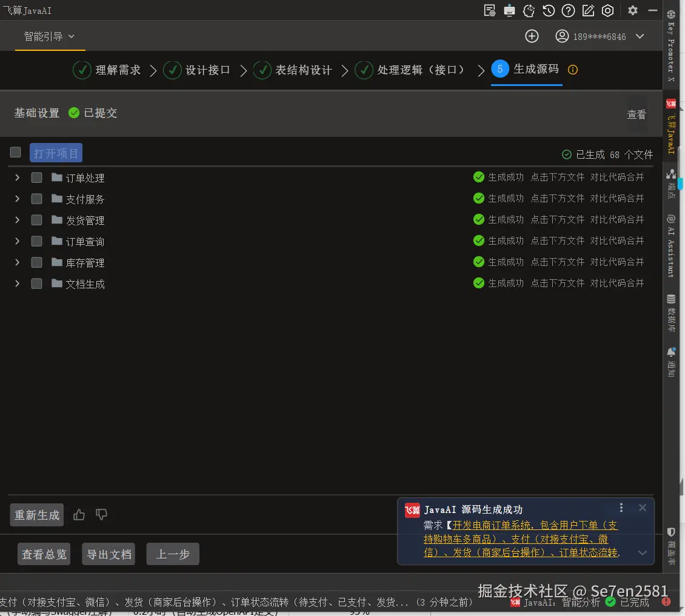Image resolution: width=685 pixels, height=616 pixels.
Task: Open the document settings icon in top toolbar
Action: (x=489, y=10)
